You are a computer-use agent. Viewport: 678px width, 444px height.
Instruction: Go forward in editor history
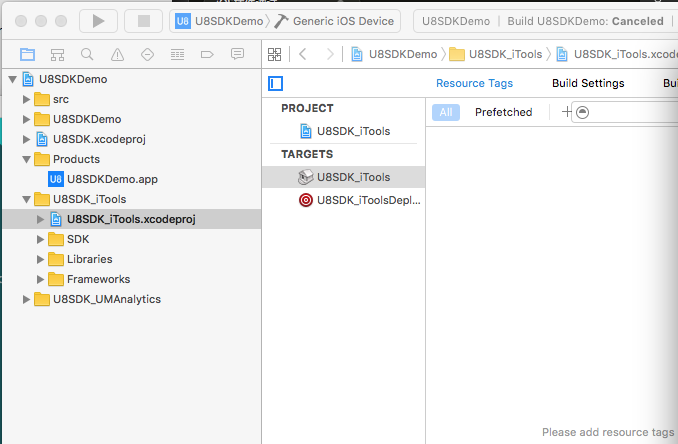pos(330,54)
